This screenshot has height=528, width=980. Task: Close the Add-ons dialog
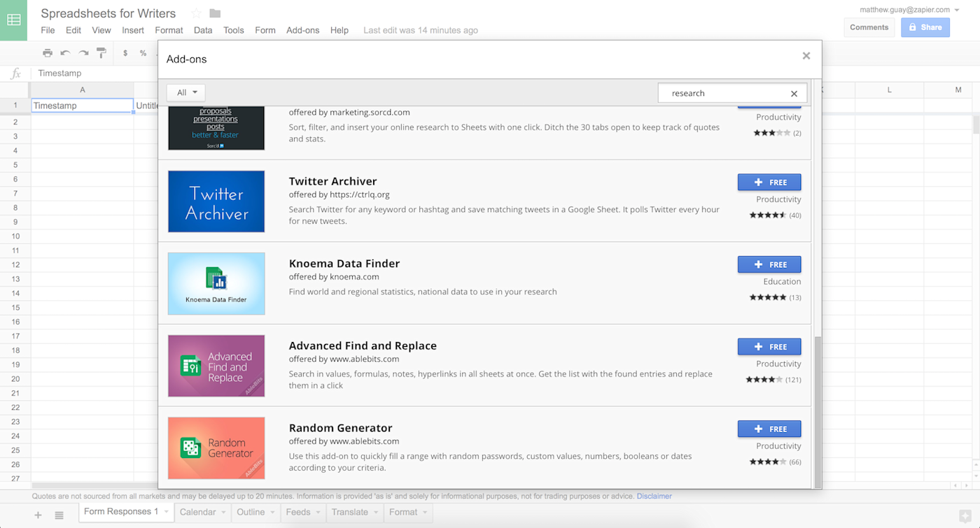tap(806, 56)
